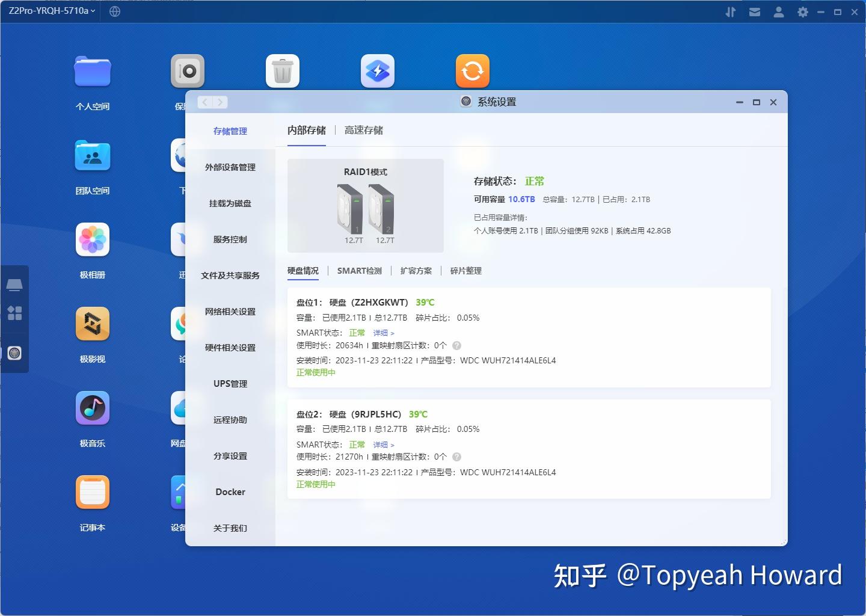Open the settings gear in top bar

point(803,11)
